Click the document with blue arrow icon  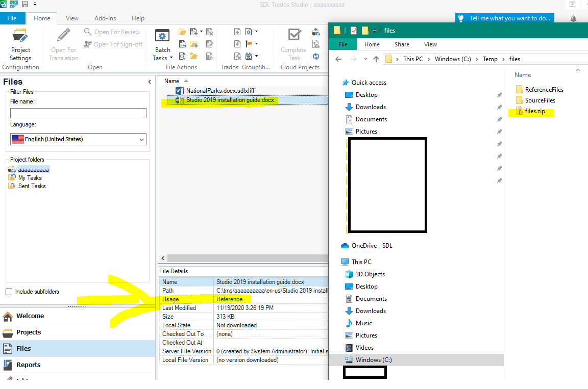coord(182,44)
